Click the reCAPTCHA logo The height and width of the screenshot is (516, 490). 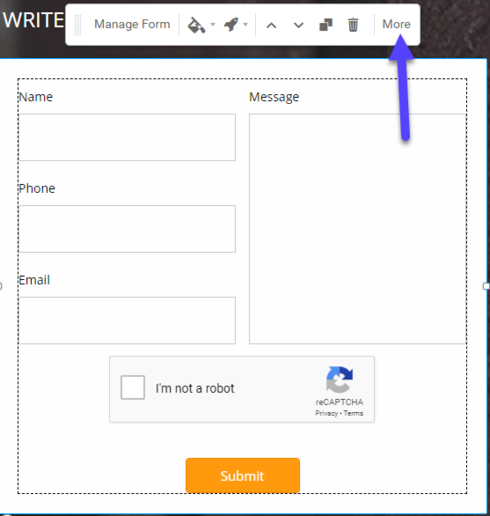(x=339, y=380)
